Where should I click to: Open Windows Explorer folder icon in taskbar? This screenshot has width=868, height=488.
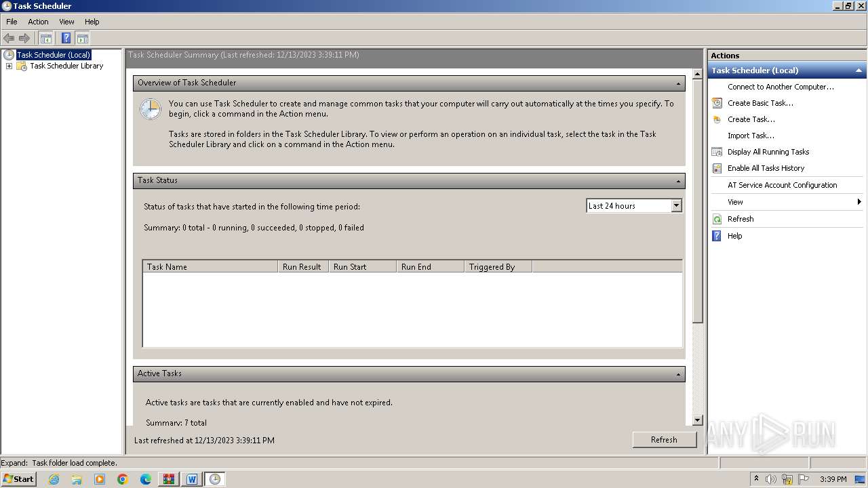pyautogui.click(x=77, y=479)
